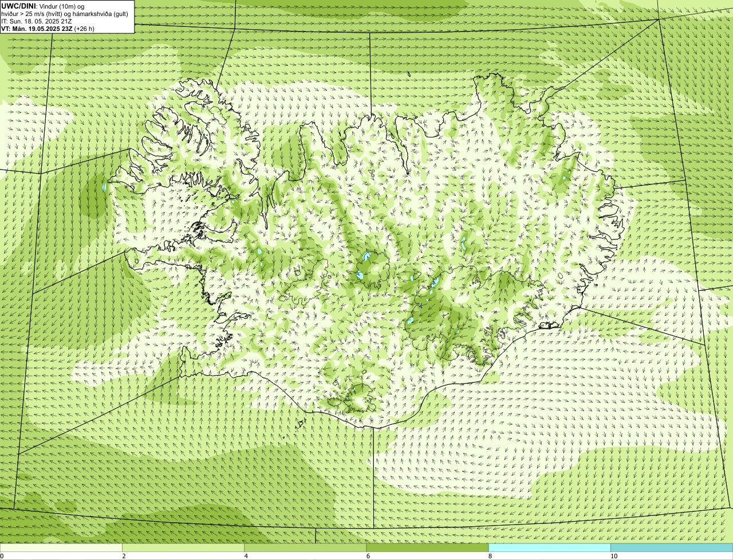733x560 pixels.
Task: Click the "2" tick label on the color scale
Action: (124, 556)
